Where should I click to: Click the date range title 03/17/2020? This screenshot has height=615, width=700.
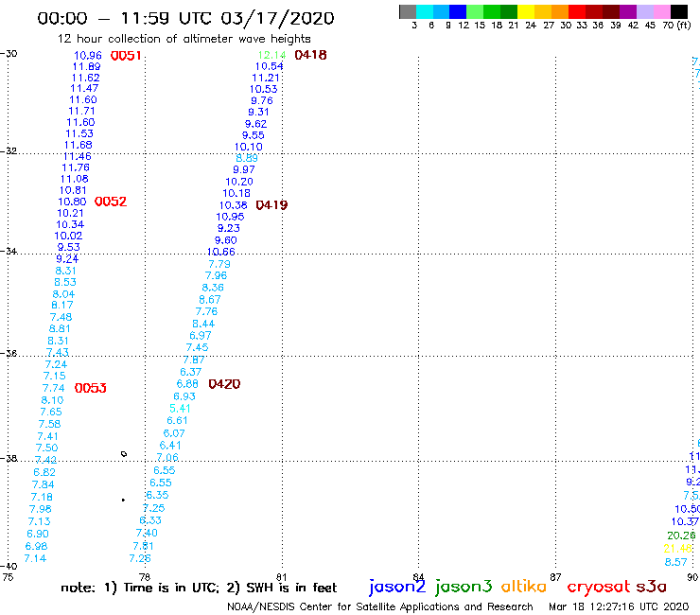[x=185, y=19]
